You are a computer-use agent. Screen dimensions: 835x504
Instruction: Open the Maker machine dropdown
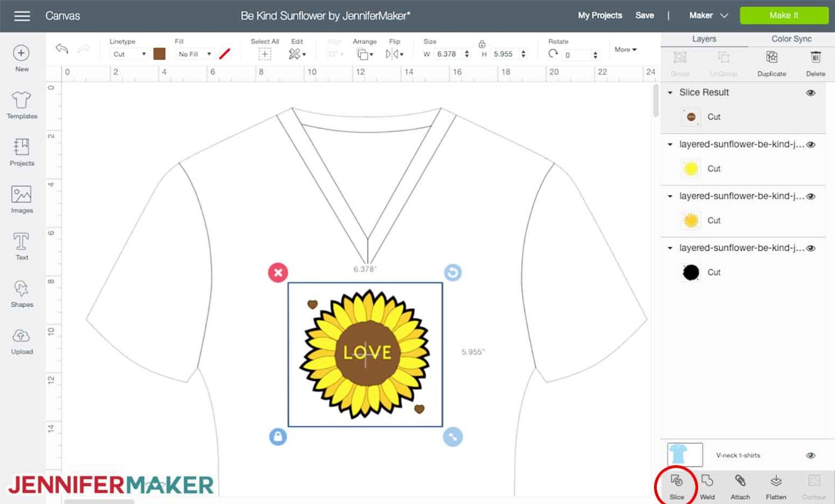[x=708, y=16]
